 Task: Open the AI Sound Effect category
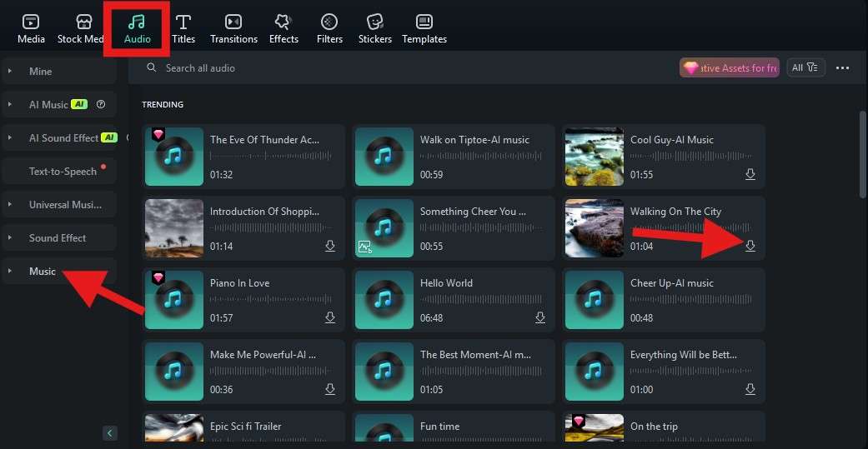click(x=59, y=137)
